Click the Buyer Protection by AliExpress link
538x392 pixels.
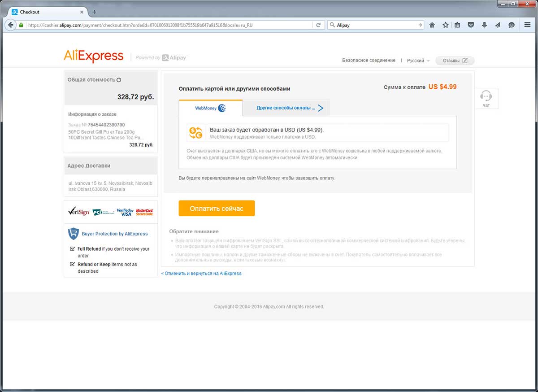coord(115,234)
